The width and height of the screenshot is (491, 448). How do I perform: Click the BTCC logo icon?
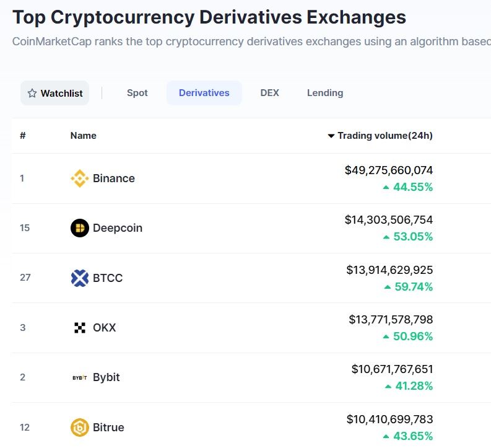pyautogui.click(x=80, y=278)
